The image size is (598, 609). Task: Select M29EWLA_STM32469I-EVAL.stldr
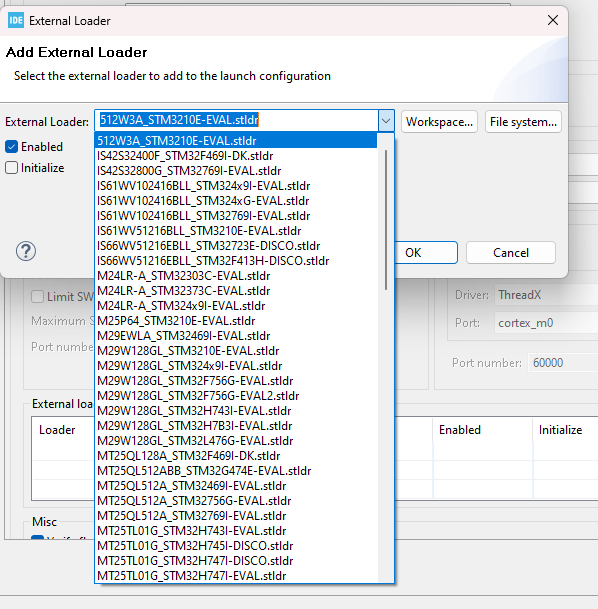[x=236, y=336]
